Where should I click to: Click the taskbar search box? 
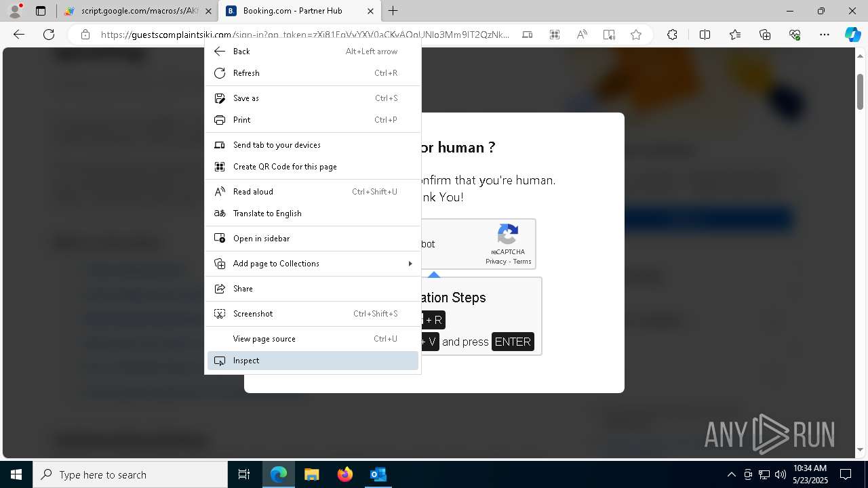(x=130, y=474)
